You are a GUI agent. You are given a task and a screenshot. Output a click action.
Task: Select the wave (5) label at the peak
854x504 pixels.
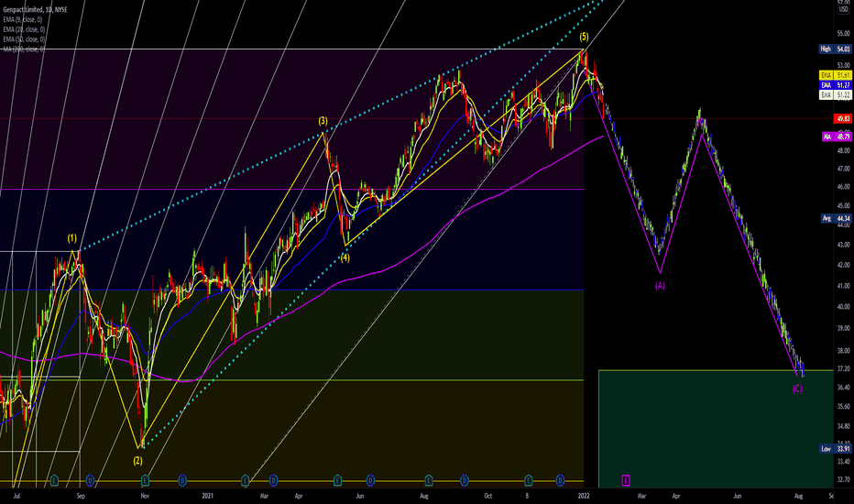(584, 37)
